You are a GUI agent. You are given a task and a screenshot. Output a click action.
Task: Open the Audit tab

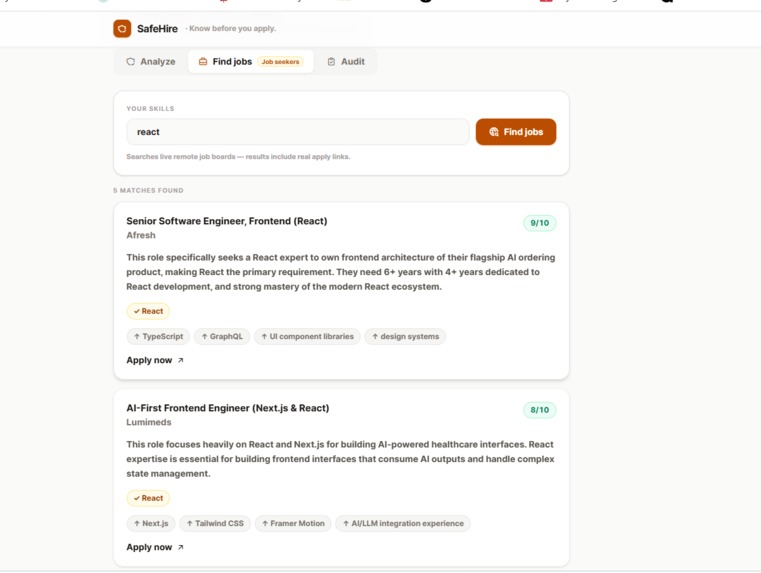[x=346, y=62]
